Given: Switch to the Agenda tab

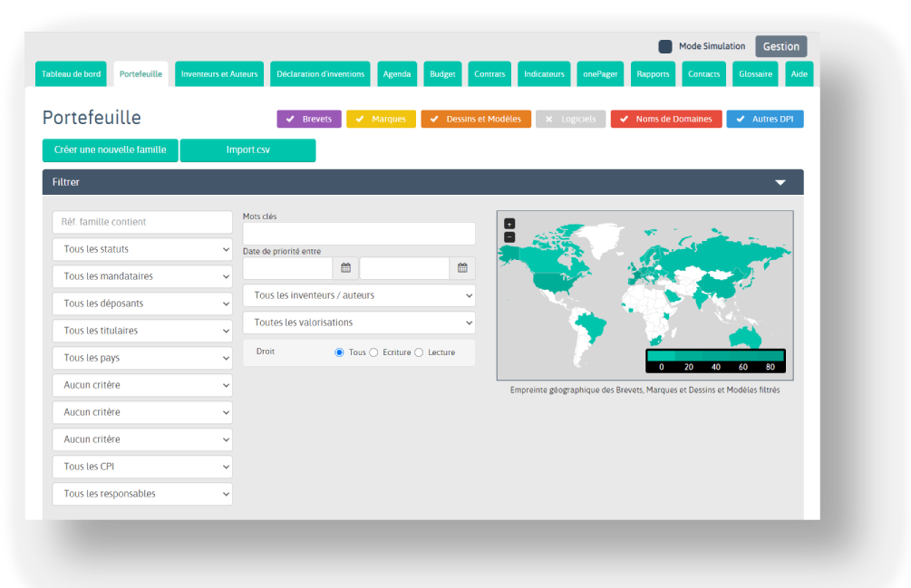Looking at the screenshot, I should pos(397,74).
